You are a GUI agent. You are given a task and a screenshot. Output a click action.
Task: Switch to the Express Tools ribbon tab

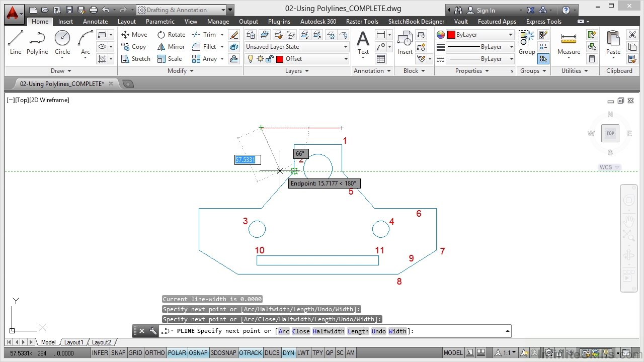point(544,22)
